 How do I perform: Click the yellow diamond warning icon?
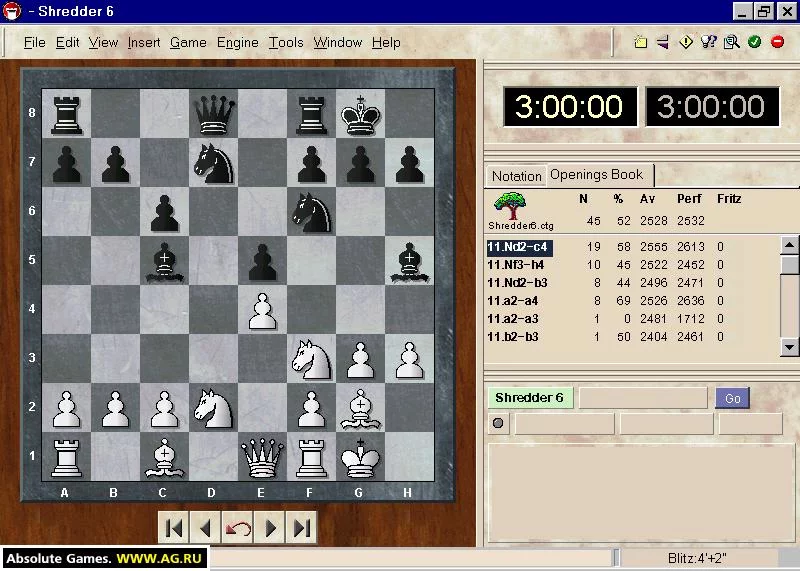pos(686,42)
